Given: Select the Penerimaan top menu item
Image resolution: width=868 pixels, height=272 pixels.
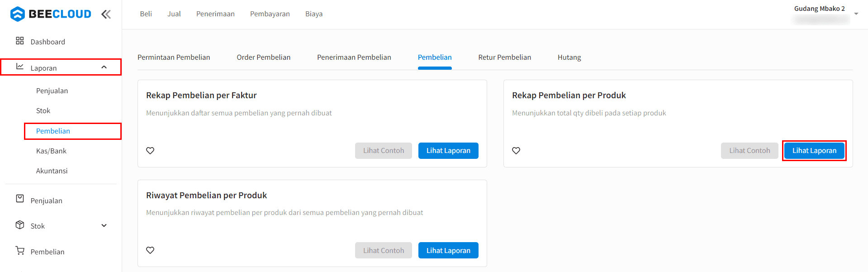Looking at the screenshot, I should [215, 14].
